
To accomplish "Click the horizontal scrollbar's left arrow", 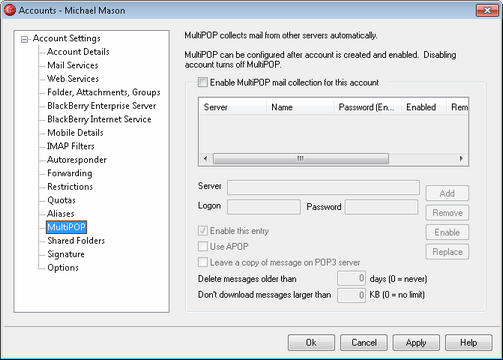I will tap(206, 158).
